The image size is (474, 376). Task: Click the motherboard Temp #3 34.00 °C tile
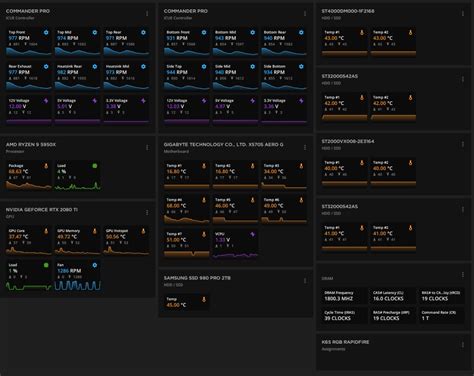pyautogui.click(x=284, y=174)
